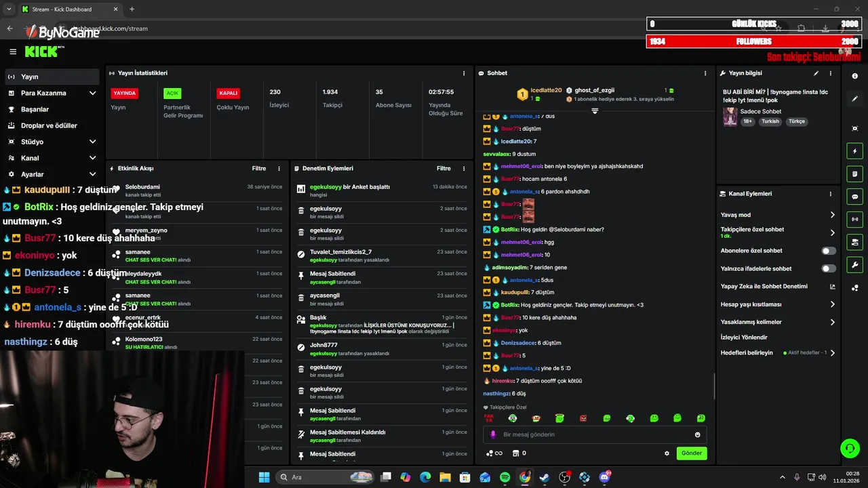Expand the Ayarlar sidebar section
The height and width of the screenshot is (488, 868).
[x=92, y=174]
